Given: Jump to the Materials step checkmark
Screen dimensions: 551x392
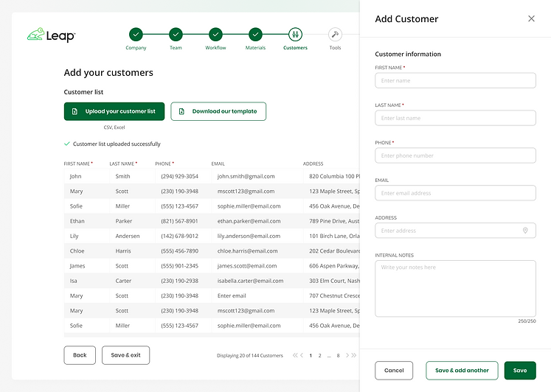Looking at the screenshot, I should pos(255,35).
